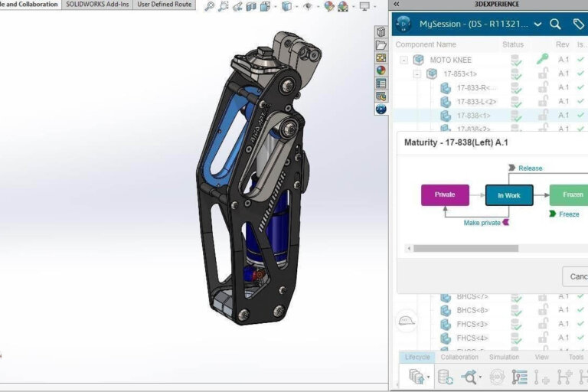Click the Make private transition link
This screenshot has height=392, width=588.
(482, 223)
